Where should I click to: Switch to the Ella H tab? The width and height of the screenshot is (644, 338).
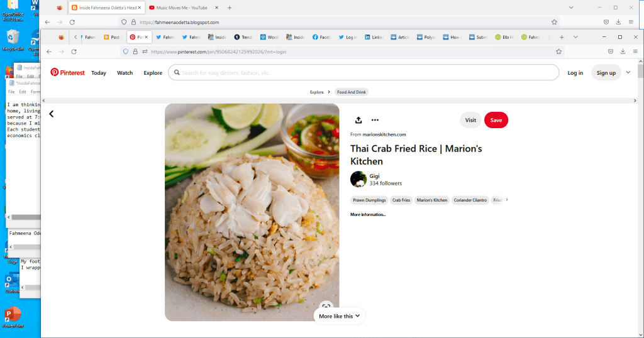point(504,37)
